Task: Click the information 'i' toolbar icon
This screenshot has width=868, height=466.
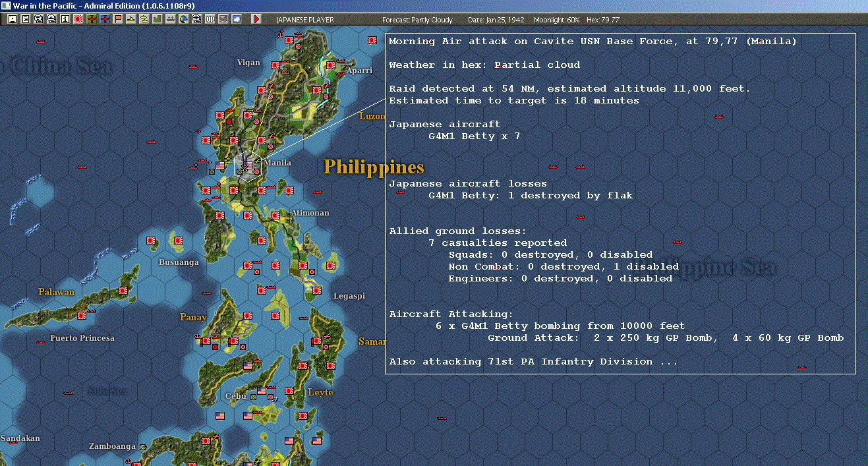Action: 64,20
